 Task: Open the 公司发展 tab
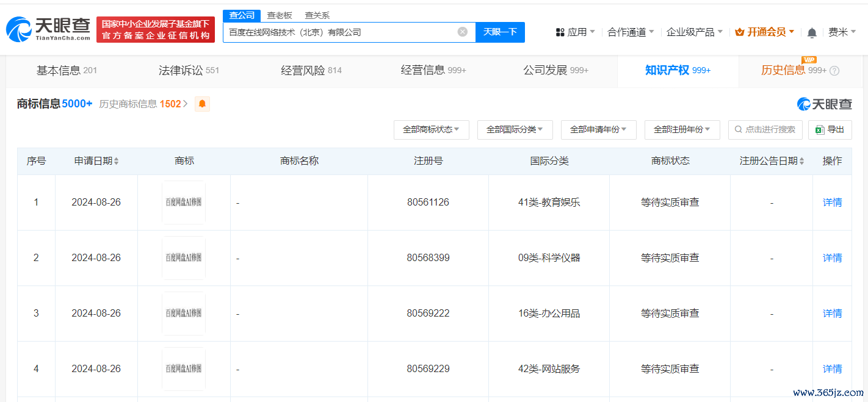556,71
